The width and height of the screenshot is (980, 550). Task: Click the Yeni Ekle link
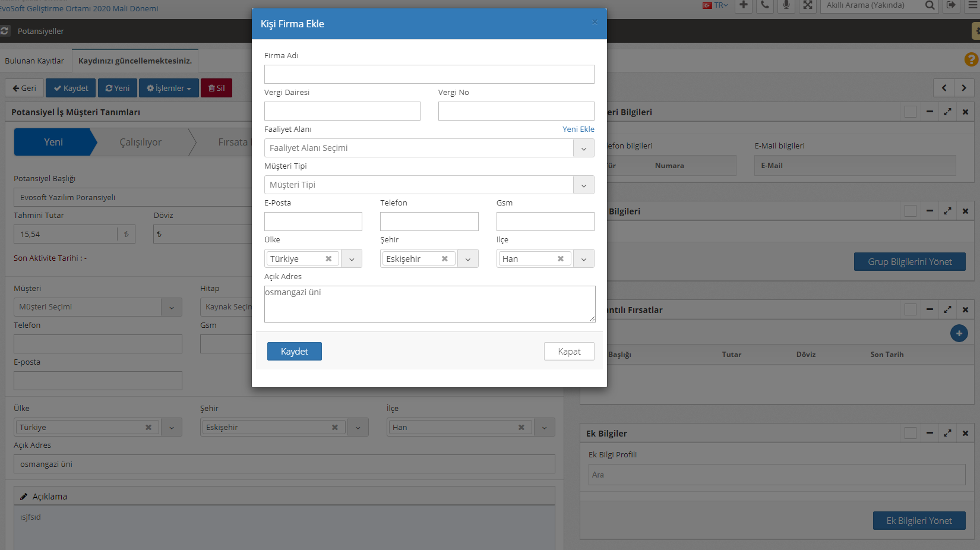tap(578, 129)
